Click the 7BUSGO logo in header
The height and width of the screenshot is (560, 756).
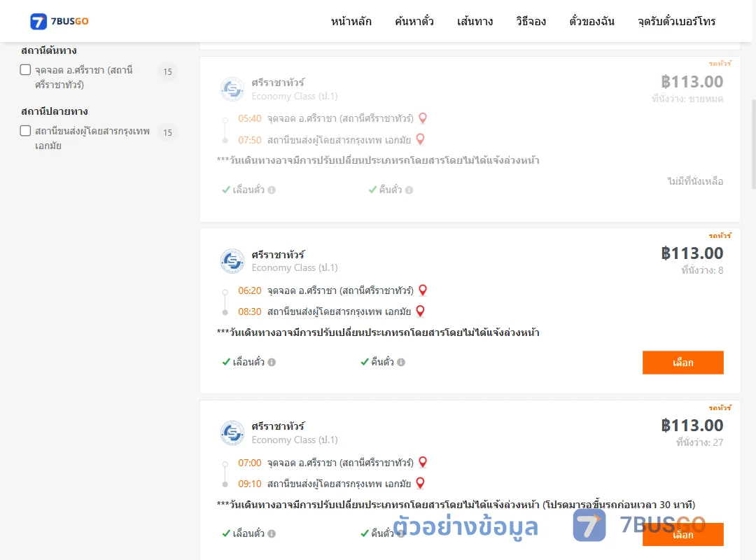59,21
